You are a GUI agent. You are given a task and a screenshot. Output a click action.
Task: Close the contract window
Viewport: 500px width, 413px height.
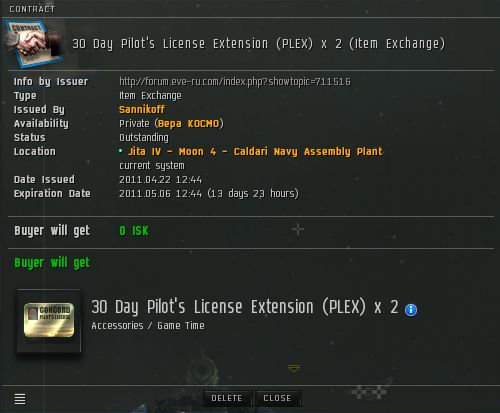[x=278, y=398]
